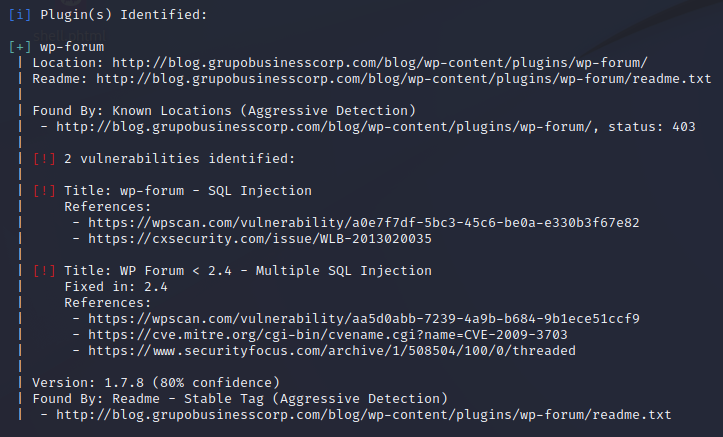Click the [!] marker beside WP Forum < 2.4 title
Screen dimensions: 723x437
44,270
